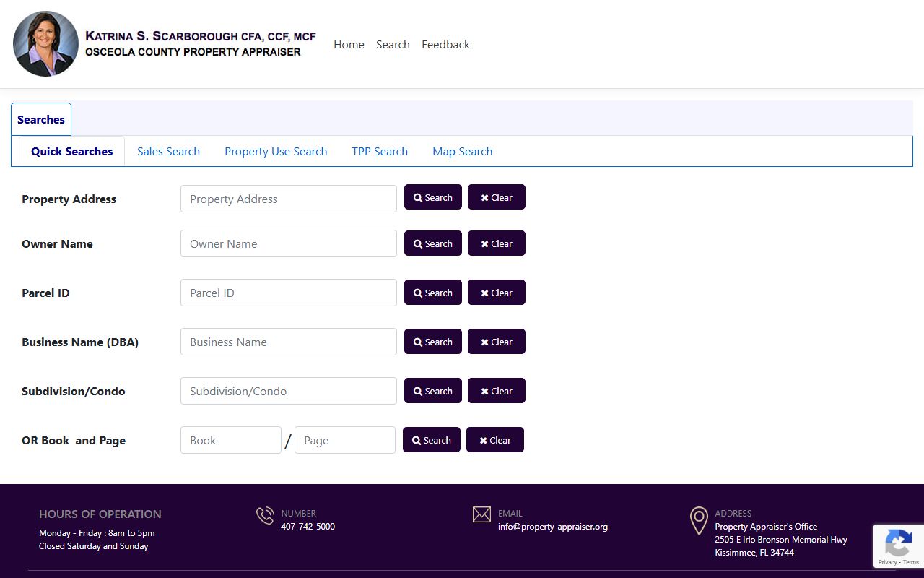Switch to TPP Search tab
Viewport: 924px width, 578px height.
tap(380, 151)
